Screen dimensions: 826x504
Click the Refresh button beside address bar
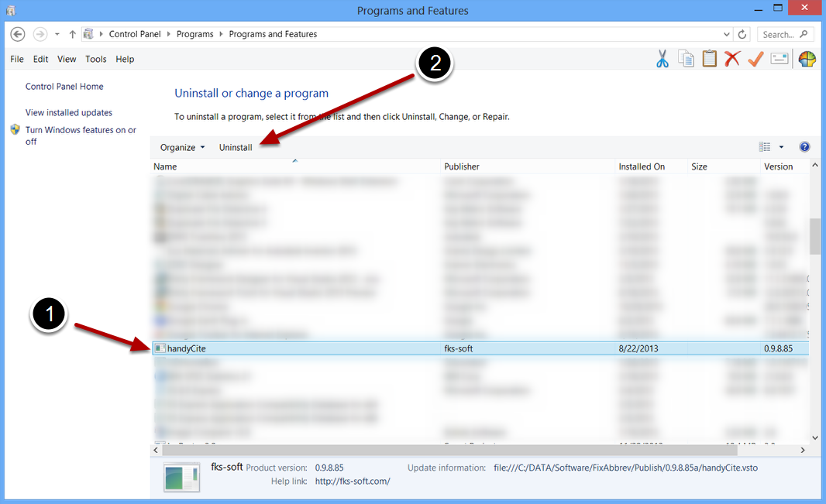(742, 35)
